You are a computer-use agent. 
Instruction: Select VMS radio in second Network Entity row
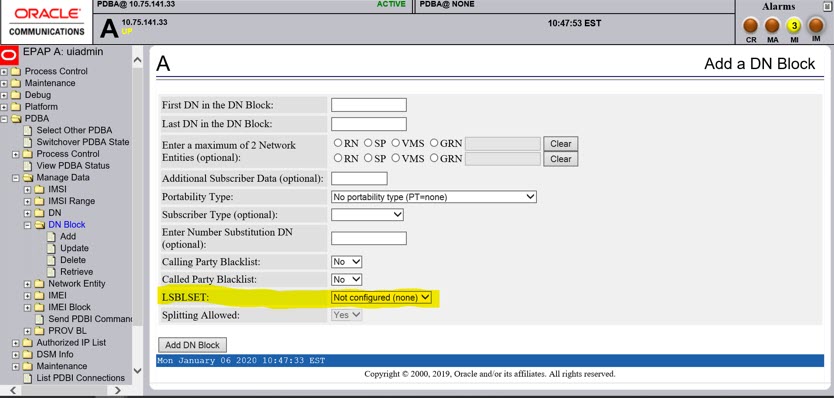pos(396,158)
